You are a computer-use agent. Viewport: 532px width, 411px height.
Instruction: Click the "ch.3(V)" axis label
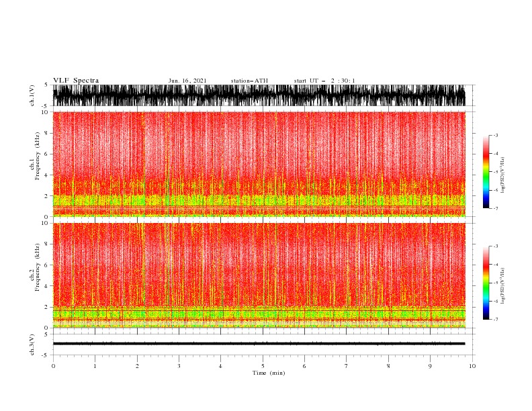(32, 345)
